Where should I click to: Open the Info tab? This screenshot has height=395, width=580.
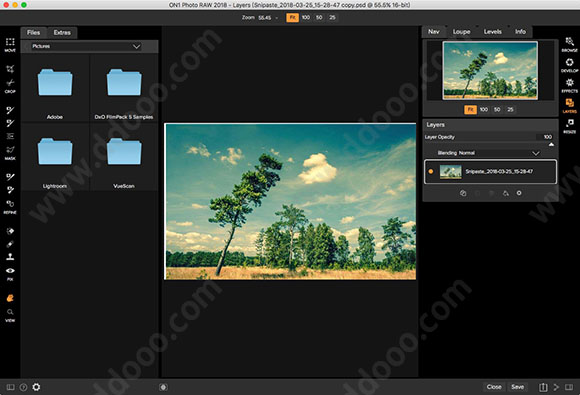(520, 32)
